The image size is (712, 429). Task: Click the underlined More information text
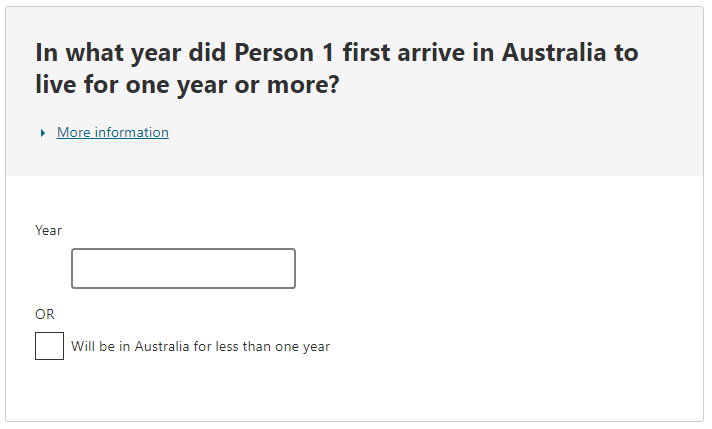(x=113, y=132)
